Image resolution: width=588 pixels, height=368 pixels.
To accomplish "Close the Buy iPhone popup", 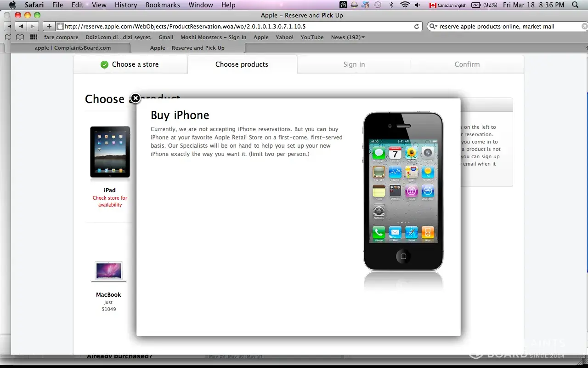I will (x=136, y=98).
